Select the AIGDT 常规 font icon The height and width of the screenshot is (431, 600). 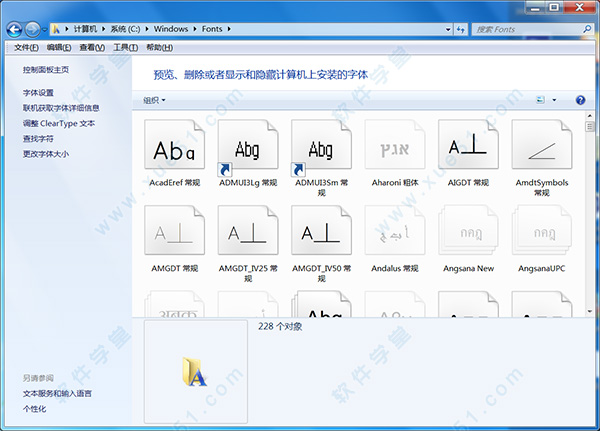click(x=468, y=145)
